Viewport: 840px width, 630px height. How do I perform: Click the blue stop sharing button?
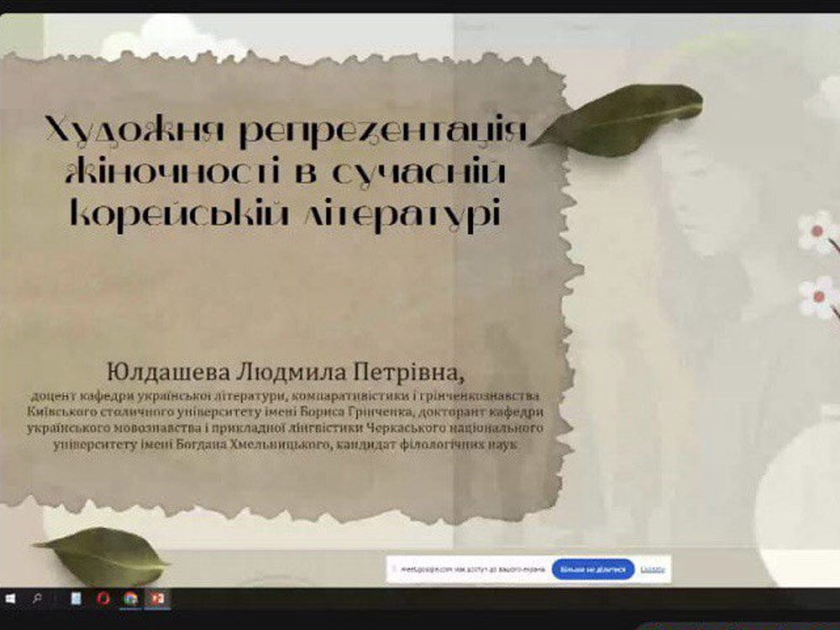tap(592, 570)
